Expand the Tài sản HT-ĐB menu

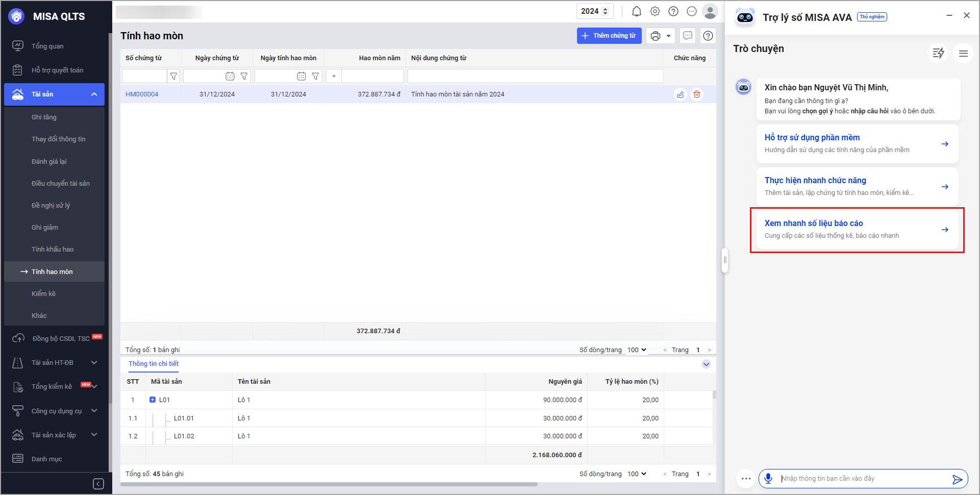click(94, 363)
